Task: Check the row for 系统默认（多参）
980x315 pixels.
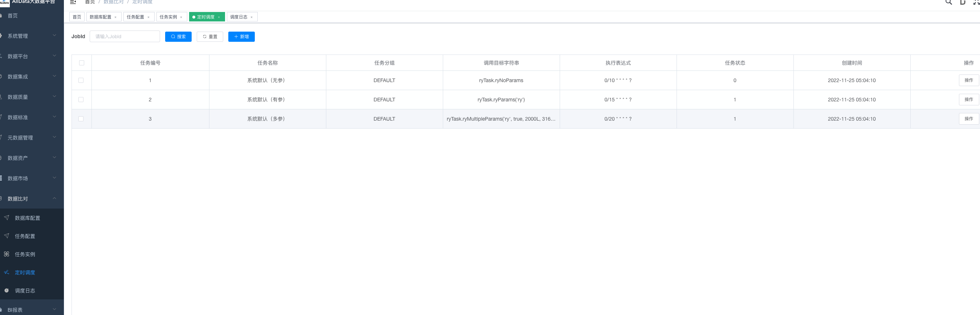Action: (x=81, y=119)
